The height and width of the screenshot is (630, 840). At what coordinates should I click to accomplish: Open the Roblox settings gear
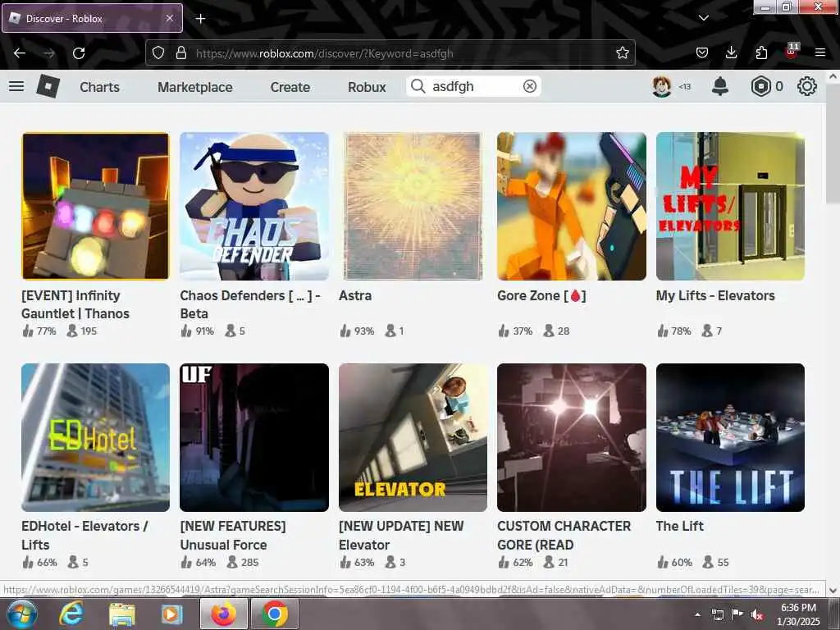coord(807,86)
